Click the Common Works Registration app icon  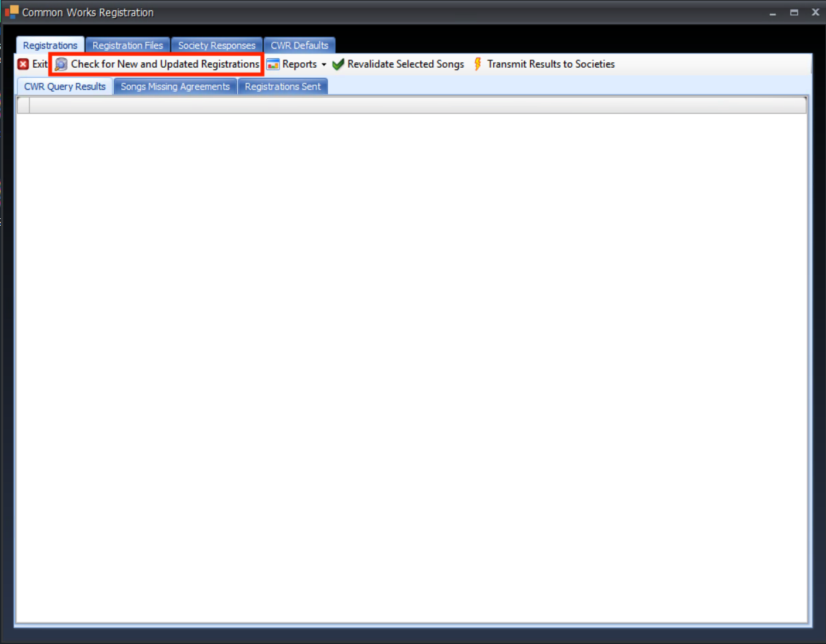click(11, 12)
